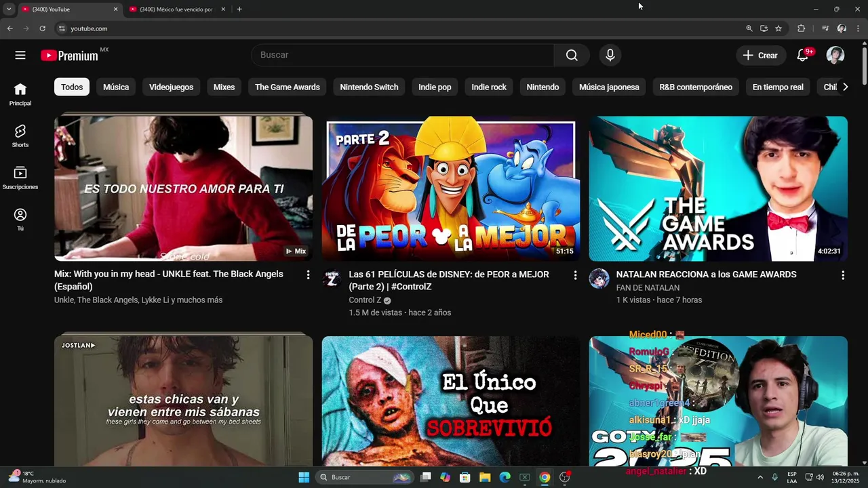Screen dimensions: 868x488
Task: Open the Tú section in sidebar
Action: click(20, 220)
